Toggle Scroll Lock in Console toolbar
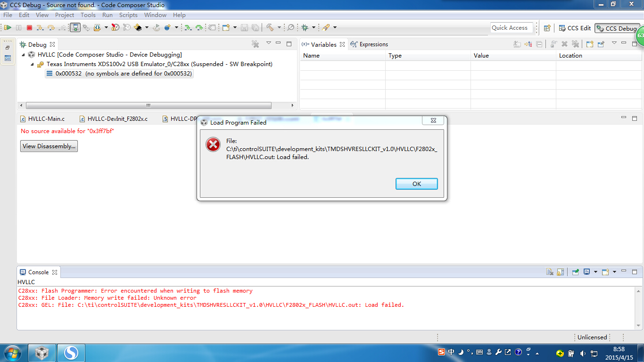 point(561,272)
